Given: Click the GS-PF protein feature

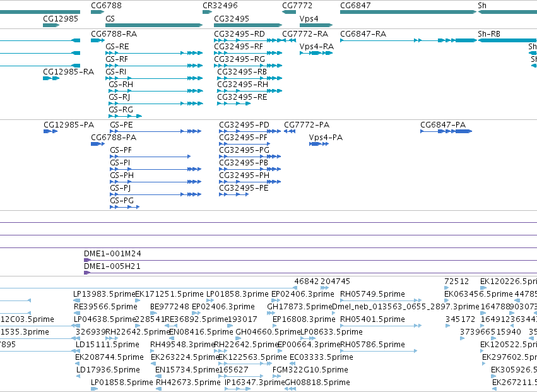Looking at the screenshot, I should (x=150, y=157).
